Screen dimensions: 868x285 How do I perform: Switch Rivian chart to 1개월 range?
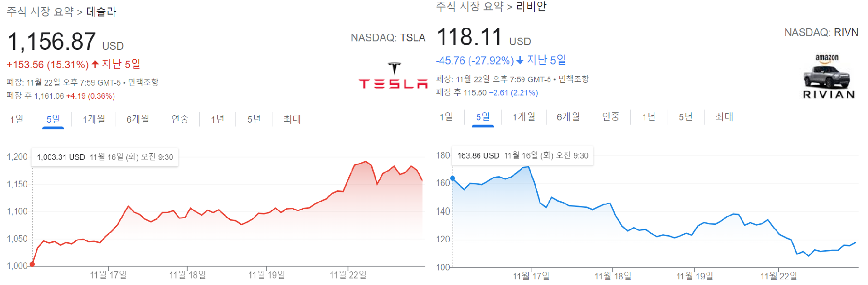(x=524, y=117)
